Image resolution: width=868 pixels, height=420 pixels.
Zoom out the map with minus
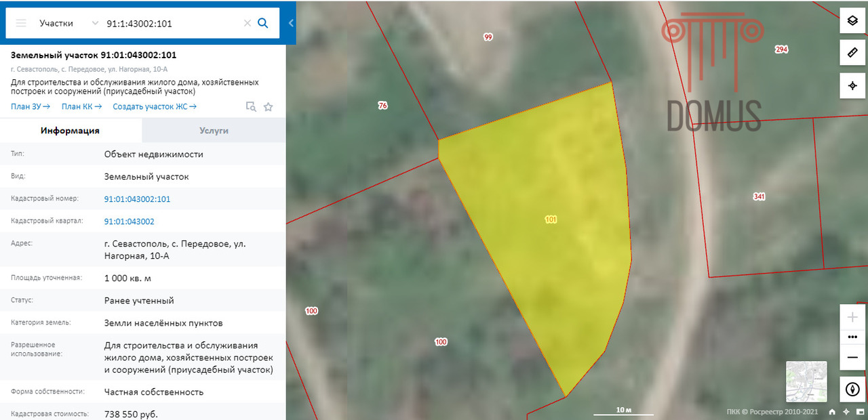tap(852, 356)
